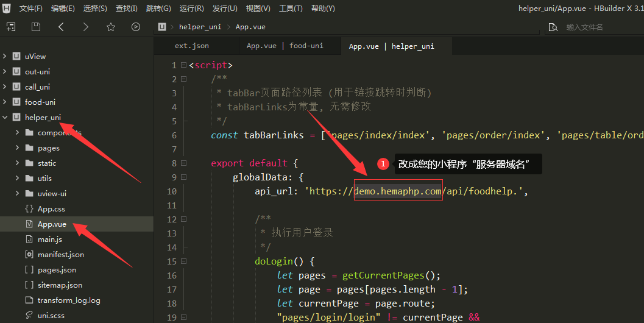Click the api_url line in the editor
This screenshot has width=644, height=323.
point(391,191)
